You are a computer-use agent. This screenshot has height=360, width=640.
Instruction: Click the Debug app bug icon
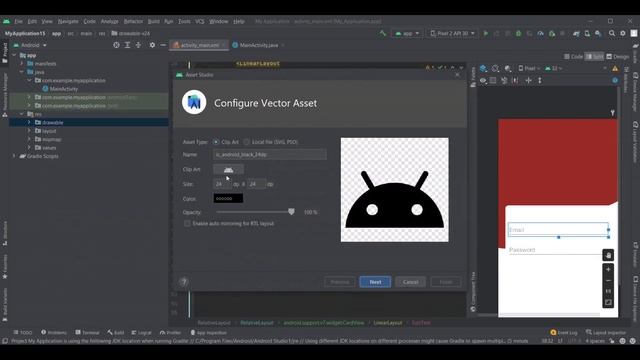tap(518, 33)
